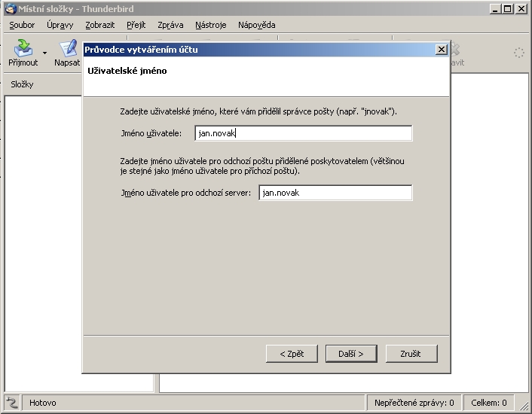Viewport: 532px width, 414px height.
Task: Focus the outgoing server username field
Action: tap(335, 193)
